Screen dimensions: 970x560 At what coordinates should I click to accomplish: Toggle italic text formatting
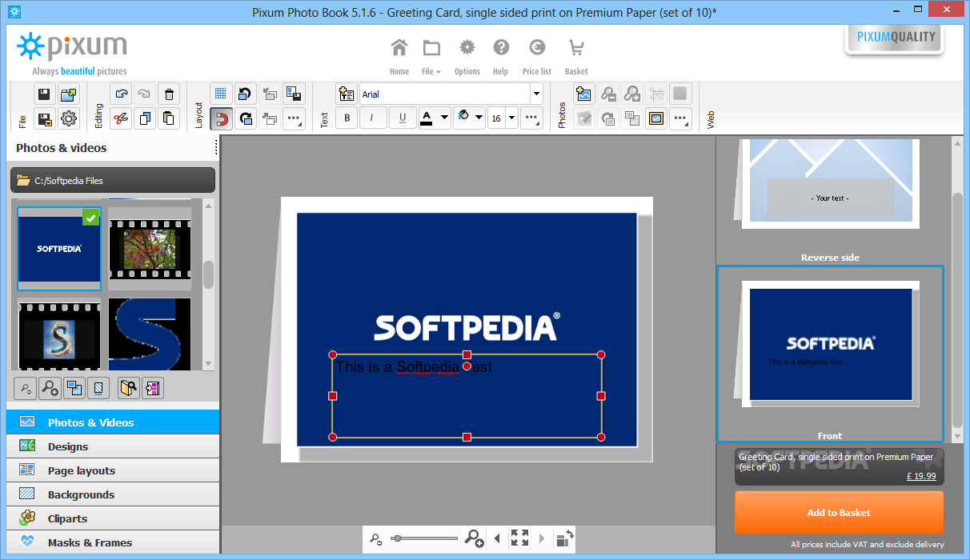click(x=373, y=118)
